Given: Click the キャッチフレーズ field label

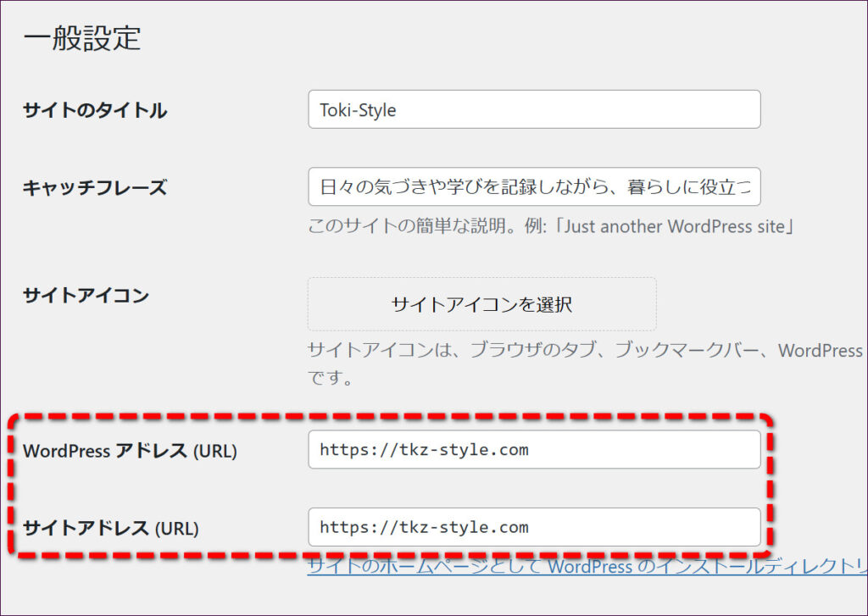Looking at the screenshot, I should 95,187.
